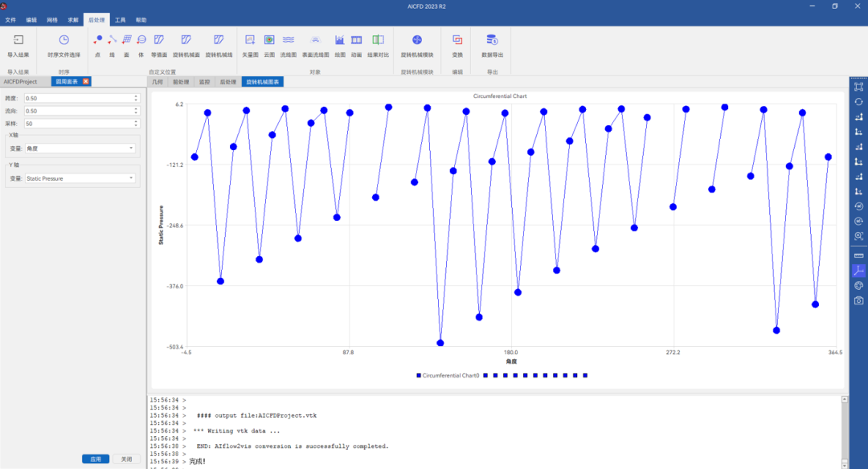Click the Static Pressure y-axis label

[x=161, y=225]
